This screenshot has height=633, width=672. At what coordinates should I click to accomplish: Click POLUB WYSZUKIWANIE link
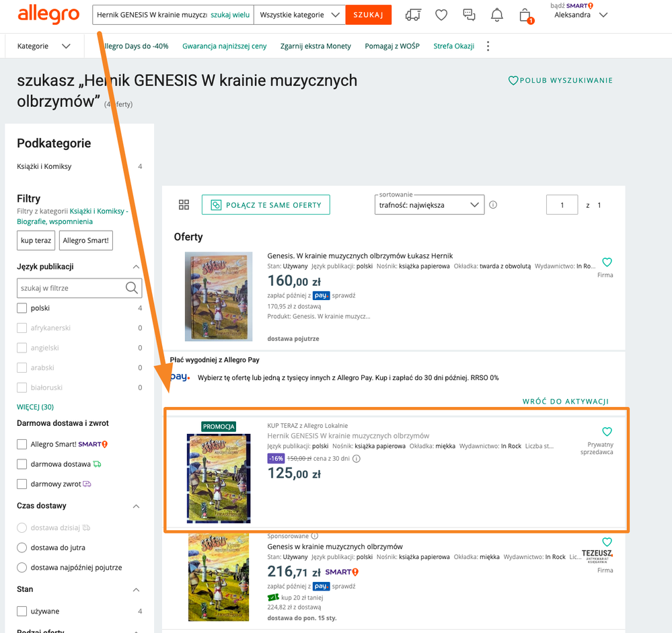560,80
